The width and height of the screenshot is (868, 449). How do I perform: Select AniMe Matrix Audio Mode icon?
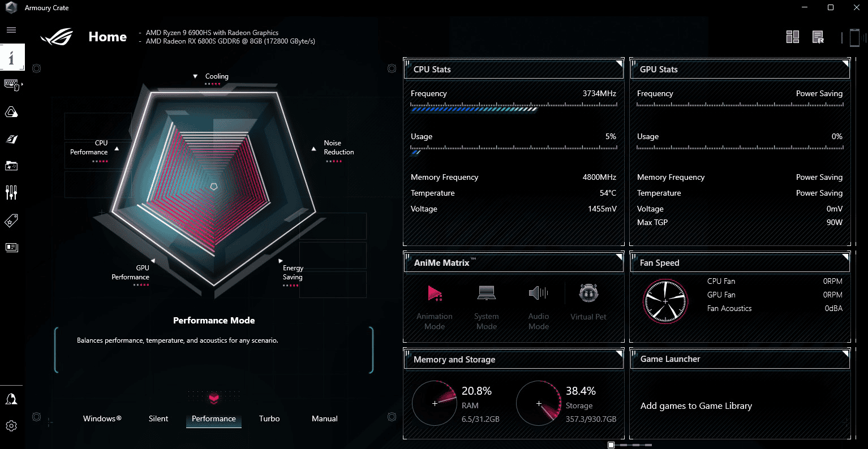538,292
